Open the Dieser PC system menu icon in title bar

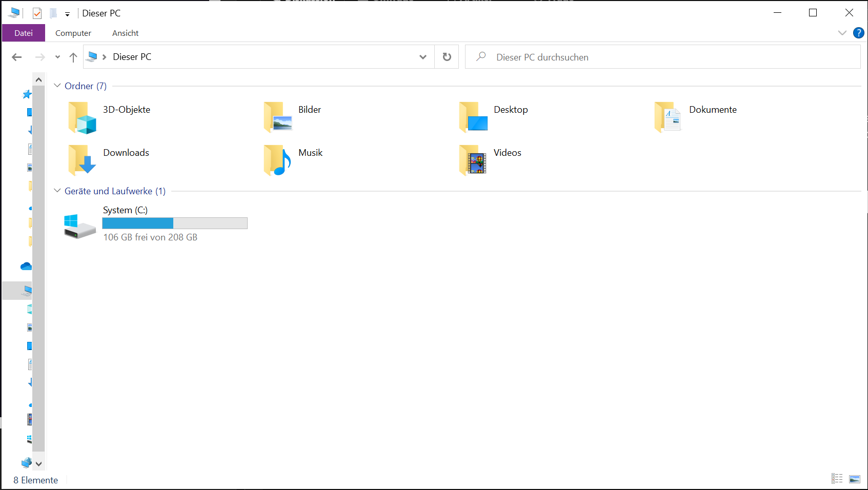click(14, 13)
